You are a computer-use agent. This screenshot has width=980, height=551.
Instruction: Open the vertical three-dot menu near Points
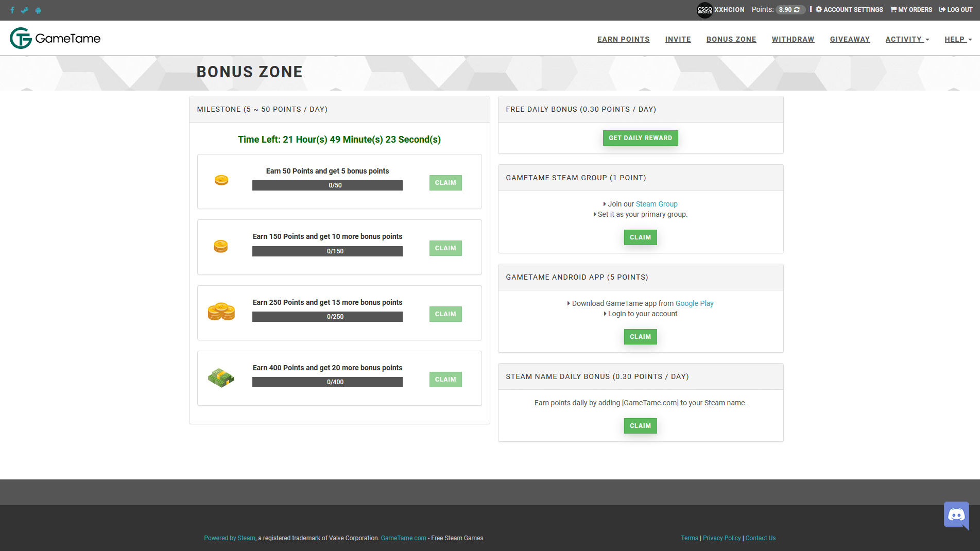click(x=811, y=9)
